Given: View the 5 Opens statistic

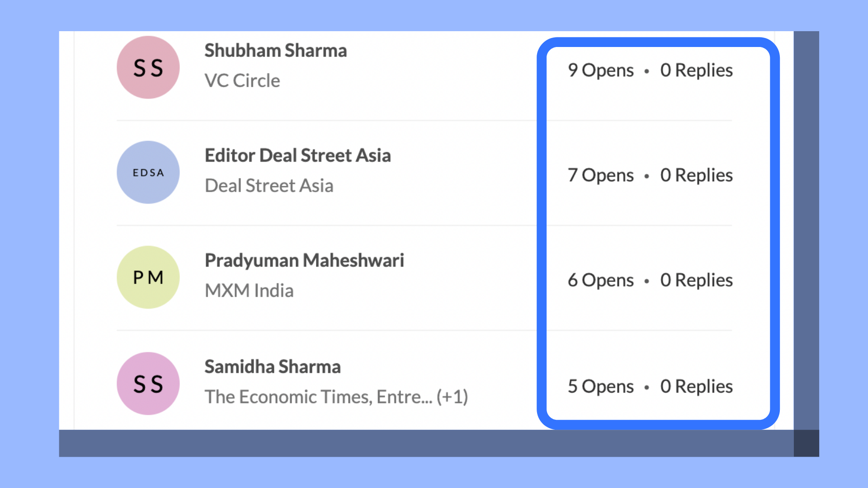Looking at the screenshot, I should pyautogui.click(x=601, y=387).
